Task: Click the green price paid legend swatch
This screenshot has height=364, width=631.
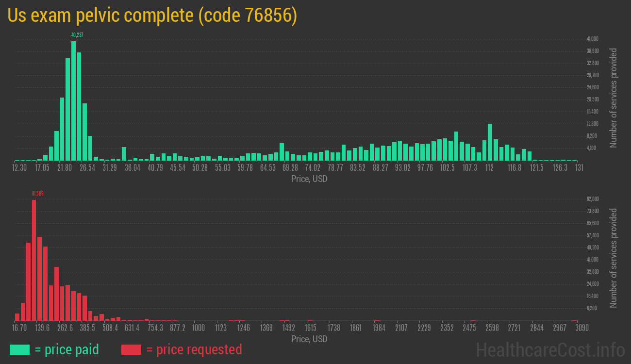Action: 19,349
